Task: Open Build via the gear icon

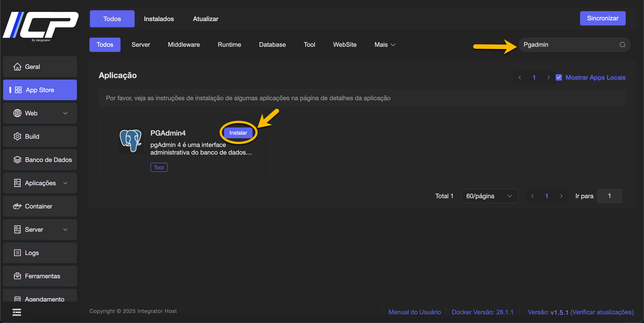Action: 17,136
